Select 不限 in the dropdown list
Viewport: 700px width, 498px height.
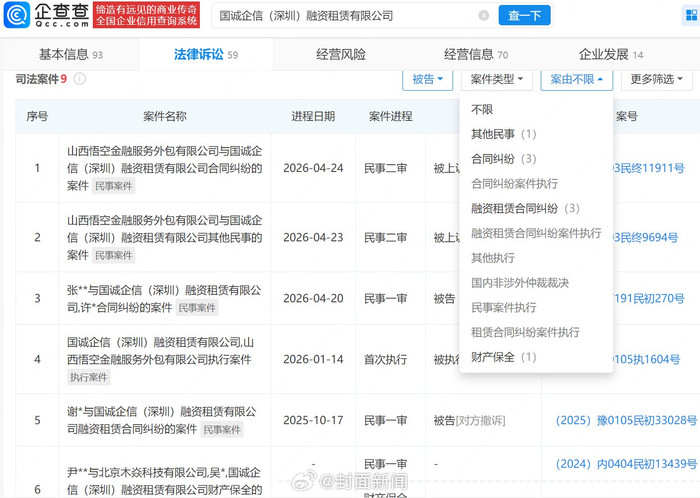(482, 109)
